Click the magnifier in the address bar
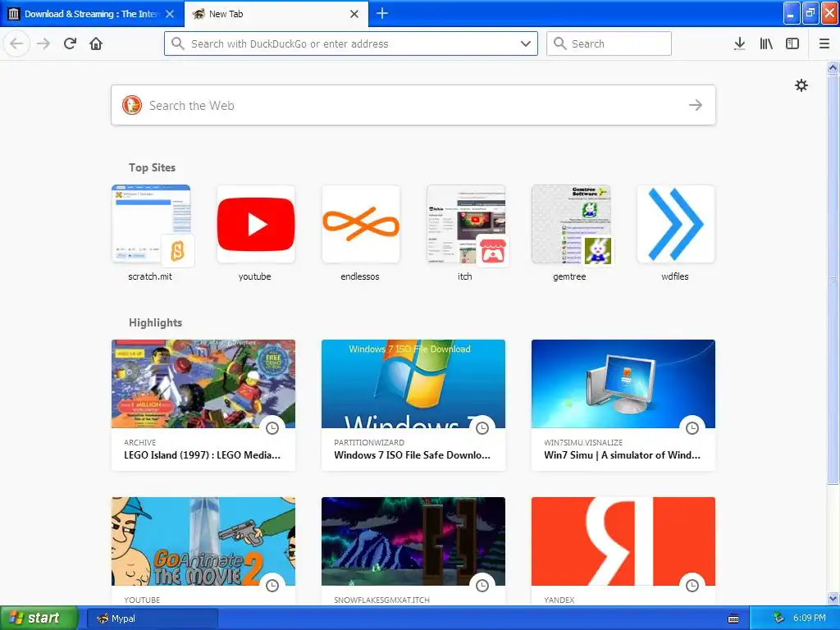The height and width of the screenshot is (630, 840). click(178, 43)
